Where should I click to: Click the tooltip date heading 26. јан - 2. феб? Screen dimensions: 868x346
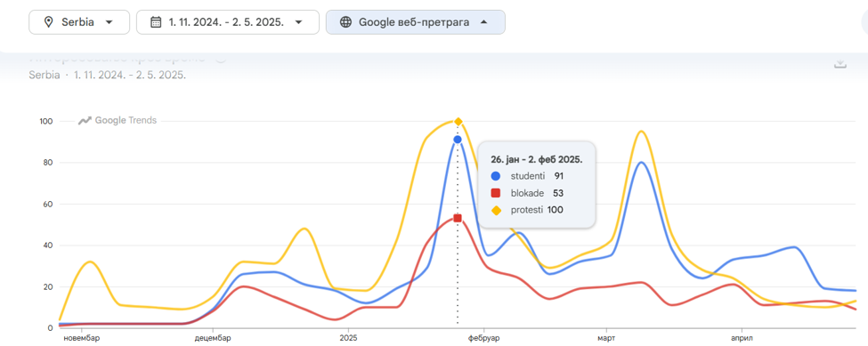(x=537, y=158)
